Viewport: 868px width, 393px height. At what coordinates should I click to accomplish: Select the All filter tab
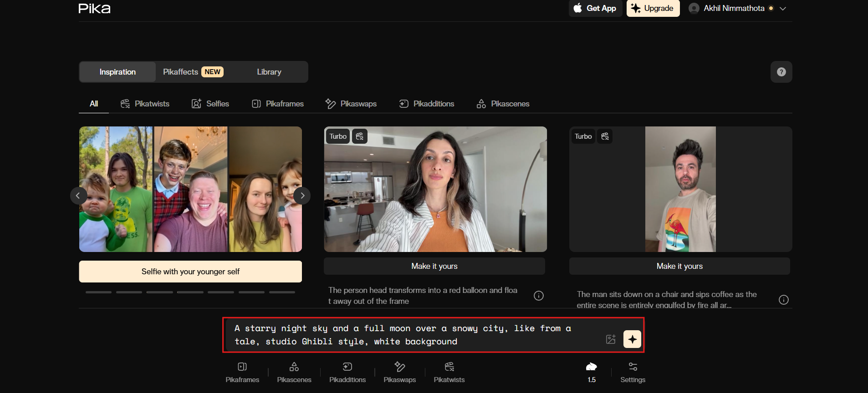[94, 104]
